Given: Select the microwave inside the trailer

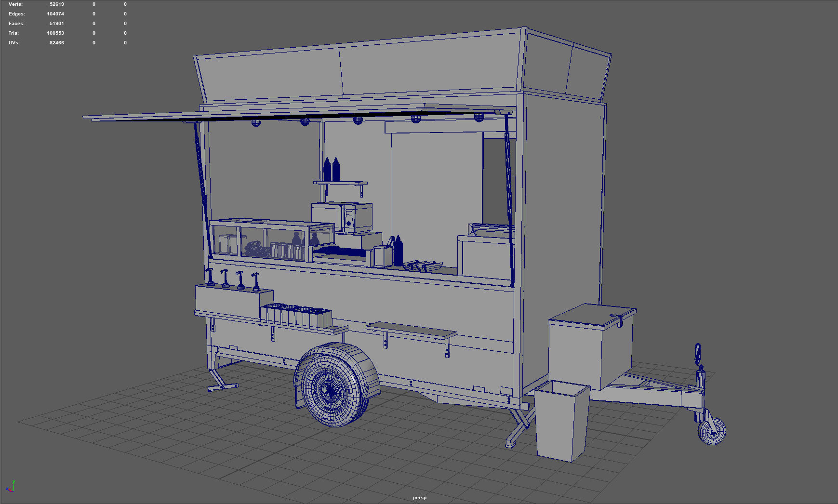Looking at the screenshot, I should pos(343,217).
